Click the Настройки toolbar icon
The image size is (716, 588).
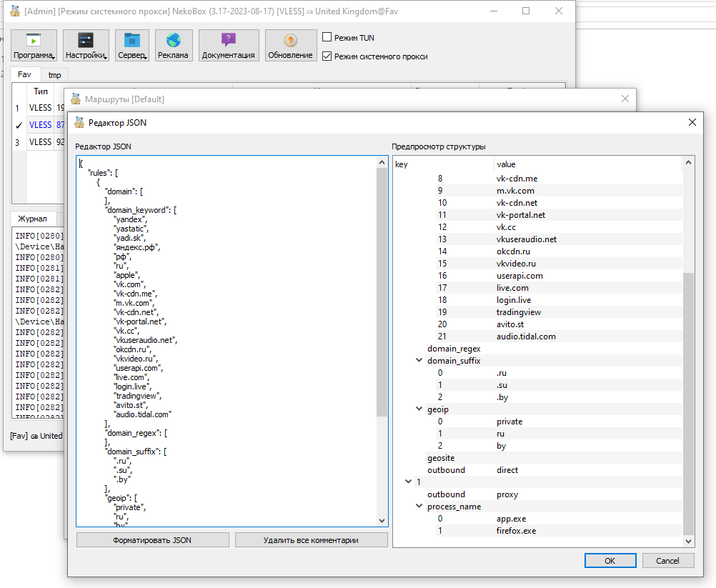coord(86,46)
